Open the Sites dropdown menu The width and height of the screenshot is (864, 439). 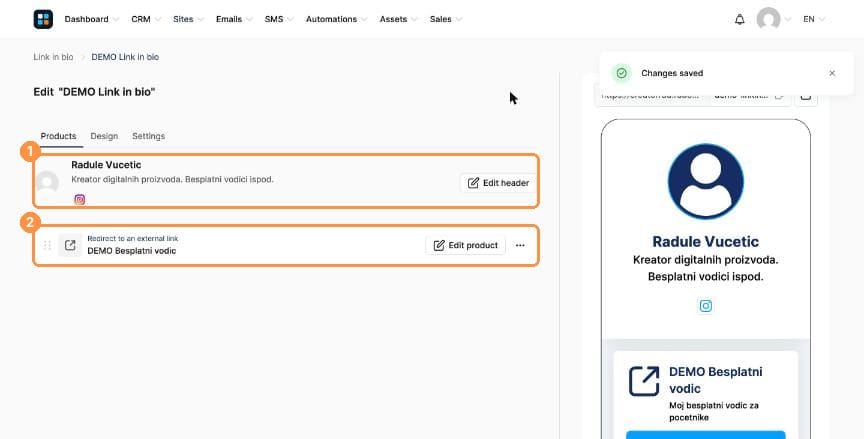coord(188,19)
